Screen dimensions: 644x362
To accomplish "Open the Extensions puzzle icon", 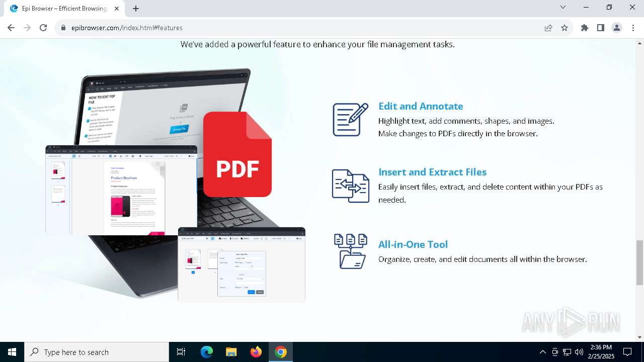I will pyautogui.click(x=585, y=28).
